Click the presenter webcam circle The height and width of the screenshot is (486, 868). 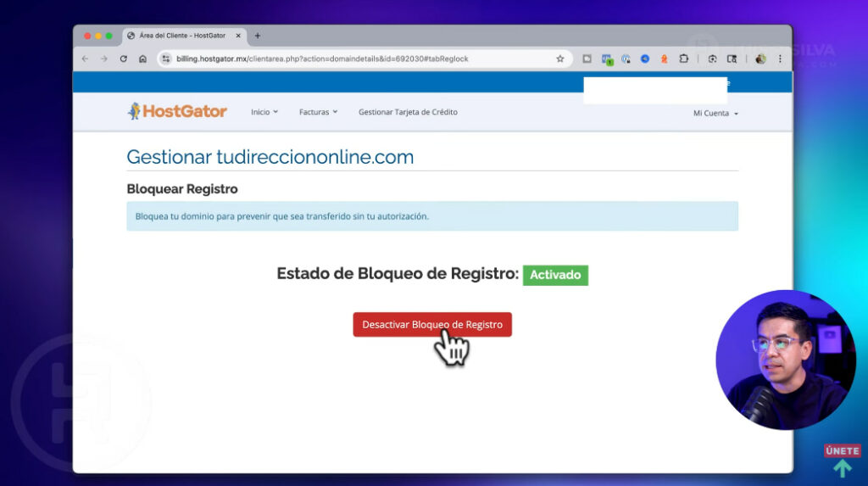pos(786,360)
